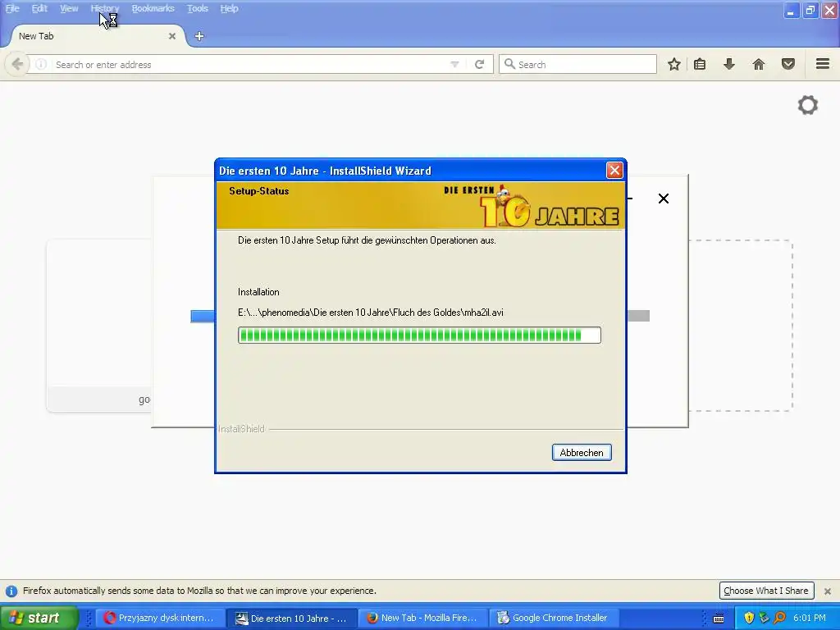Switch to Die ersten 10 Jahre taskbar item

pyautogui.click(x=292, y=618)
